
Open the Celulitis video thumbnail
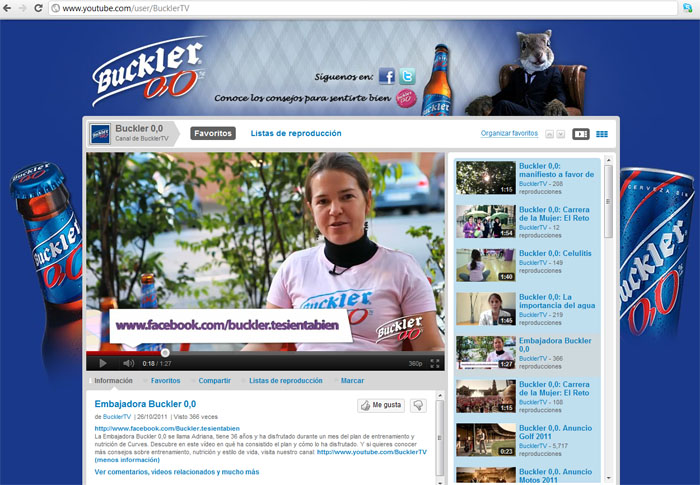tap(486, 265)
